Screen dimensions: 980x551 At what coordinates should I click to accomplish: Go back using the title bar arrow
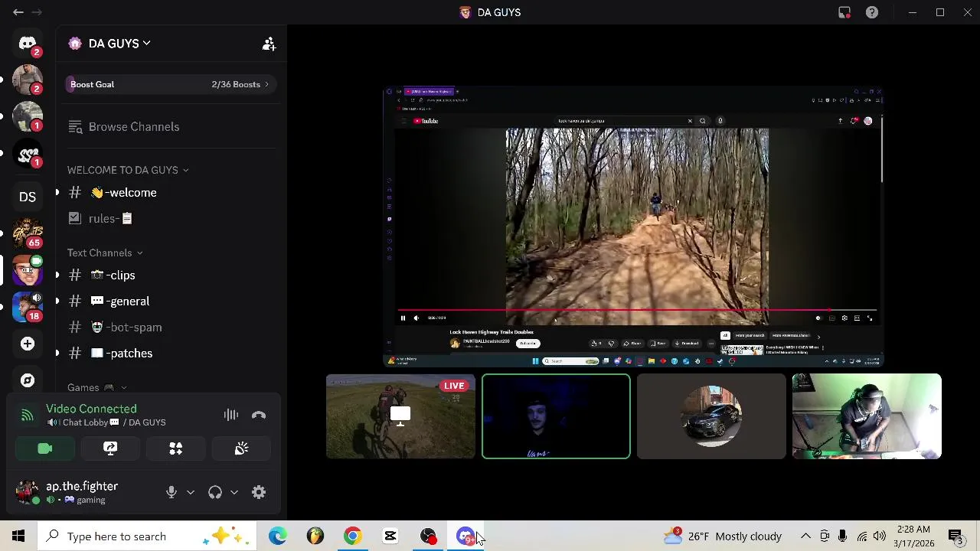[18, 12]
